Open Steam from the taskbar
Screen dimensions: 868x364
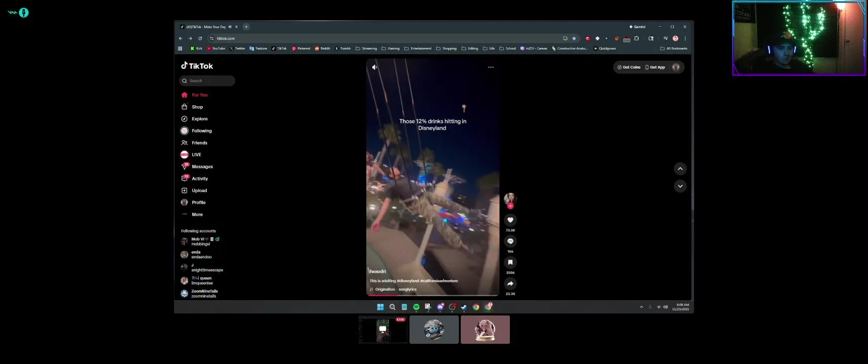(x=464, y=307)
